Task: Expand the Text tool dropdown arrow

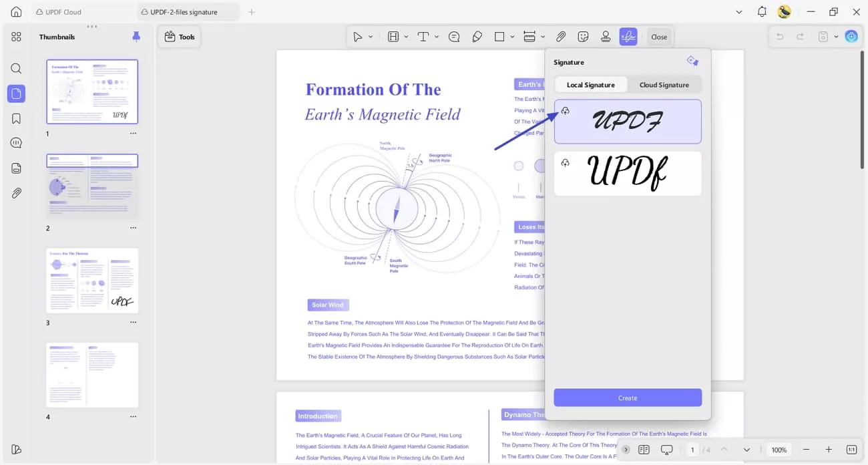Action: [x=437, y=37]
